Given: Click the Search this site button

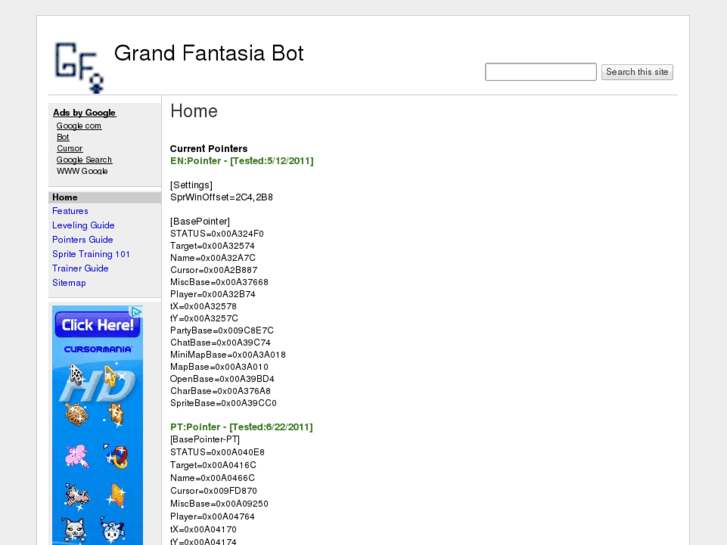Looking at the screenshot, I should (x=637, y=72).
